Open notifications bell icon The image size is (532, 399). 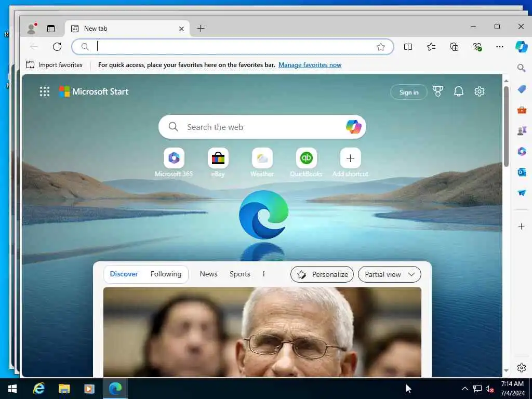[x=459, y=91]
